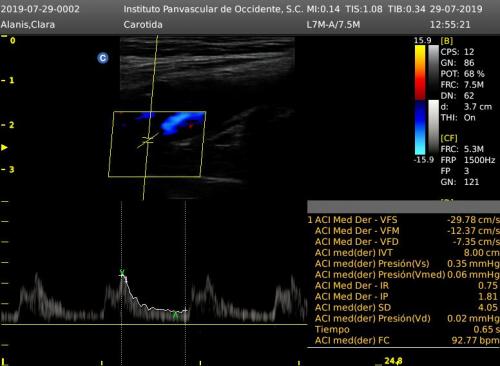Click the red-yellow color Doppler scale bar
The image size is (500, 366).
tap(420, 72)
